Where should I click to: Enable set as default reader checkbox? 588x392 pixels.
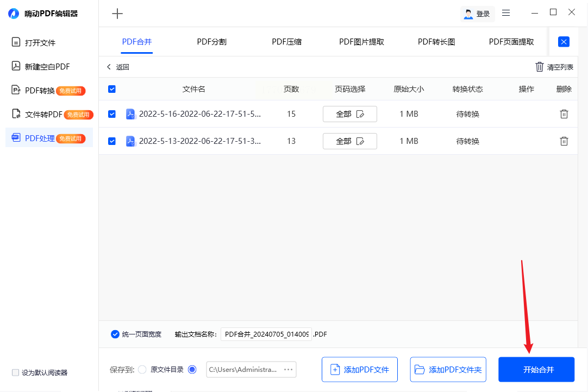(15, 372)
